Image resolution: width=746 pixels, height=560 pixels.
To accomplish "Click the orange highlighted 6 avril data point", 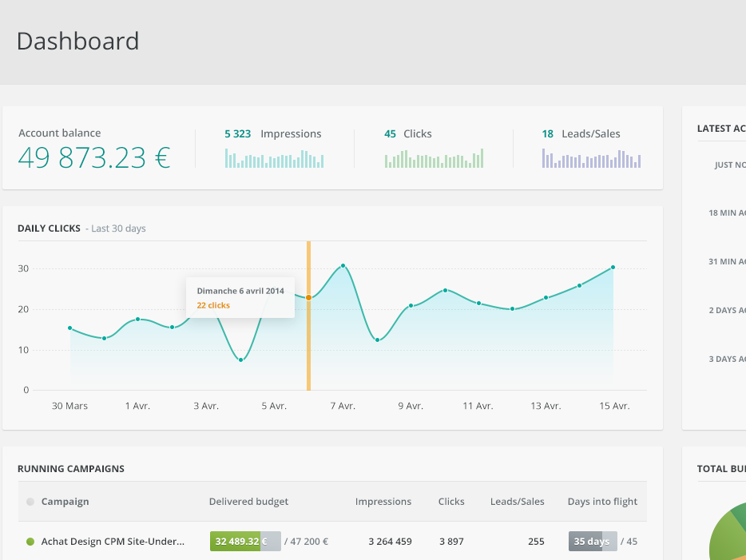I will (x=309, y=297).
